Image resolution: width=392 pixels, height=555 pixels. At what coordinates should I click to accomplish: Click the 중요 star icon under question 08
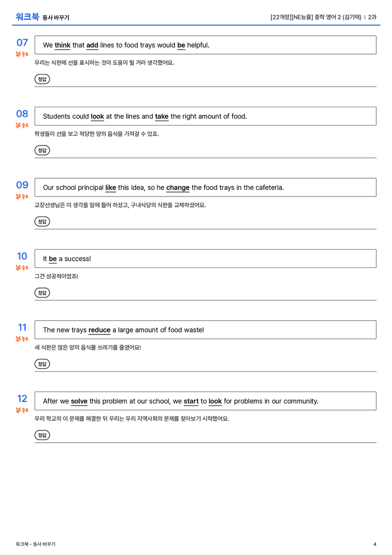[22, 125]
